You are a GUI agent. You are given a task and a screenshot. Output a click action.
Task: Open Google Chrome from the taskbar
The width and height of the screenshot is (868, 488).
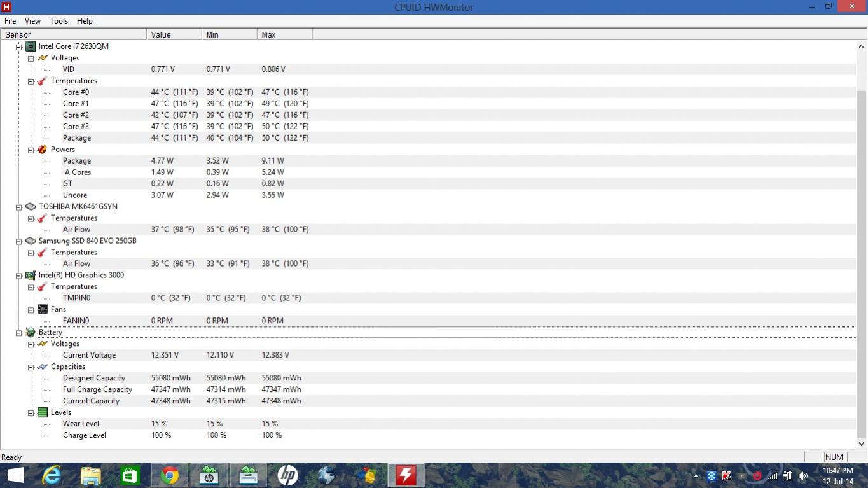pyautogui.click(x=169, y=475)
